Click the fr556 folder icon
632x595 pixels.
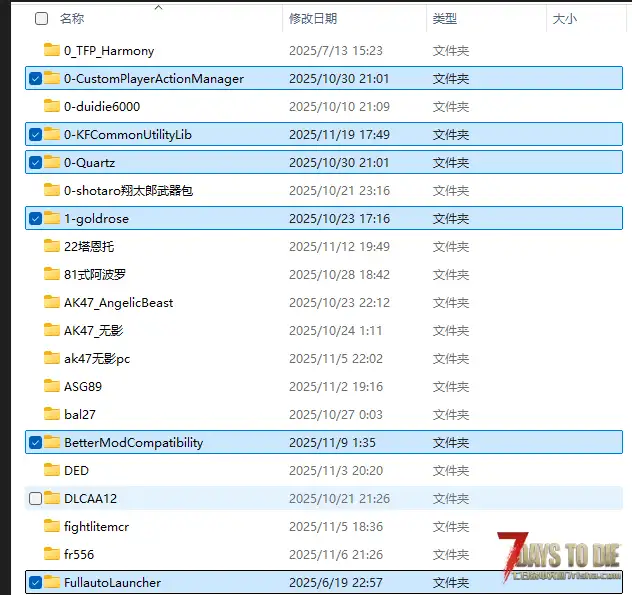tap(52, 554)
